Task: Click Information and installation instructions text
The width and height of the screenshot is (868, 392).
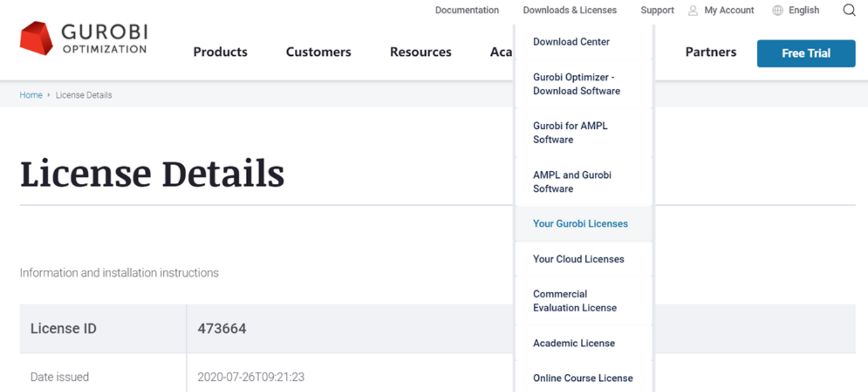Action: point(119,273)
